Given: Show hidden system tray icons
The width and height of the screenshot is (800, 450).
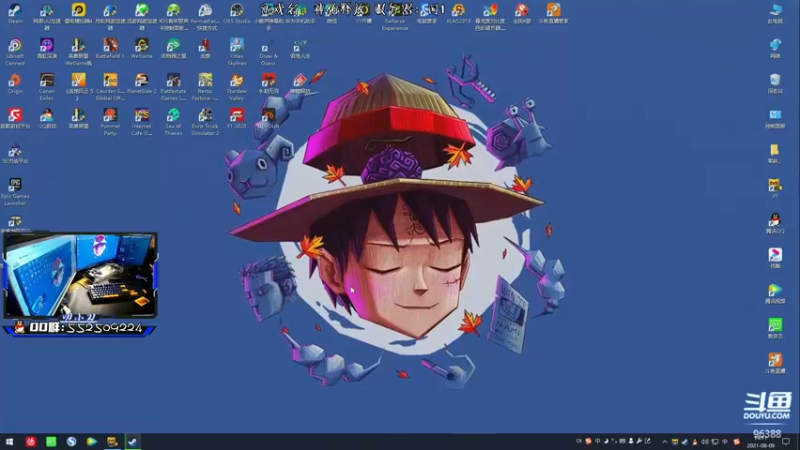Looking at the screenshot, I should tap(665, 442).
